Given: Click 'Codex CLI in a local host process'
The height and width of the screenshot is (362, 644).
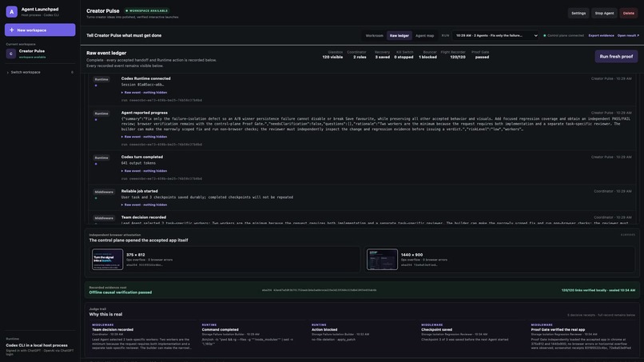Looking at the screenshot, I should (x=37, y=345).
